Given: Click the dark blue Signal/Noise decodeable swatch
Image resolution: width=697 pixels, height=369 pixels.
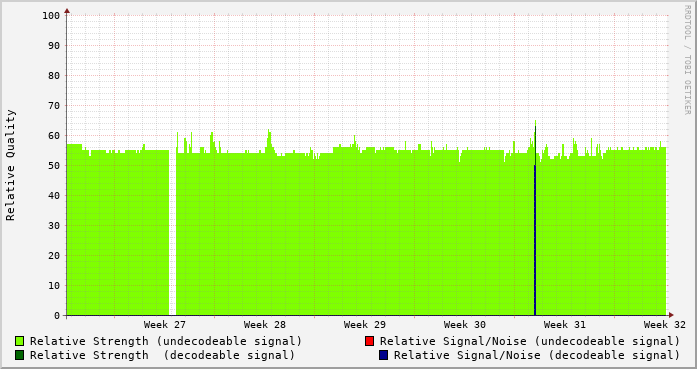Looking at the screenshot, I should (x=383, y=355).
